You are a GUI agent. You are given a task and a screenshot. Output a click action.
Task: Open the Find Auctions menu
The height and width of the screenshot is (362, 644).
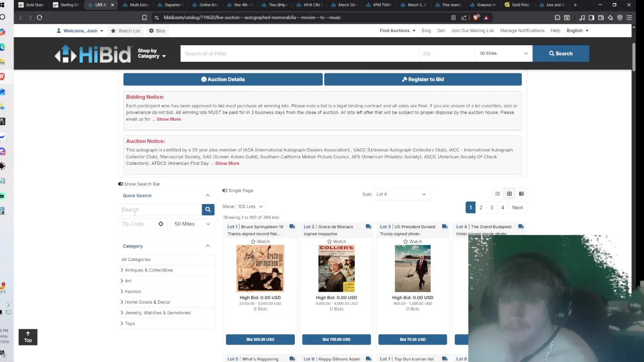pos(397,31)
